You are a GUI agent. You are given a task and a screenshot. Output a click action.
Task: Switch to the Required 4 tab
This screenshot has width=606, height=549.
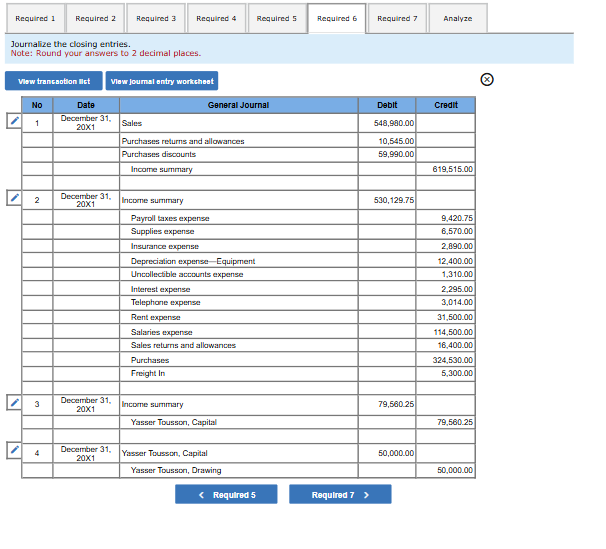(x=216, y=19)
